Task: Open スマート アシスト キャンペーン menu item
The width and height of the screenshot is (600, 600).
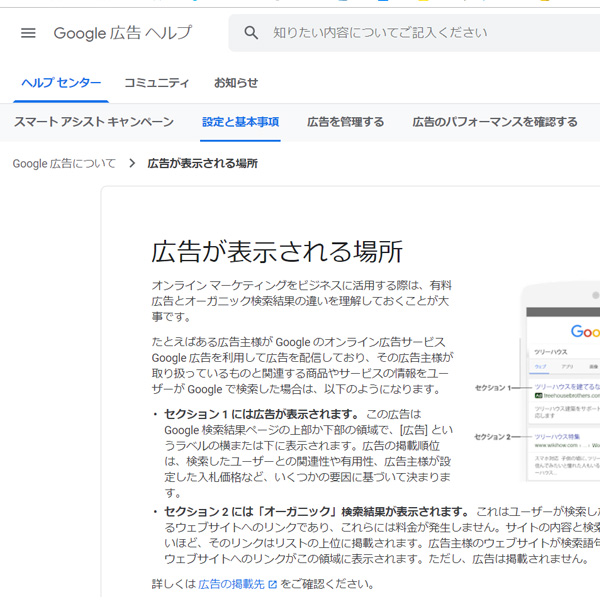Action: tap(94, 122)
